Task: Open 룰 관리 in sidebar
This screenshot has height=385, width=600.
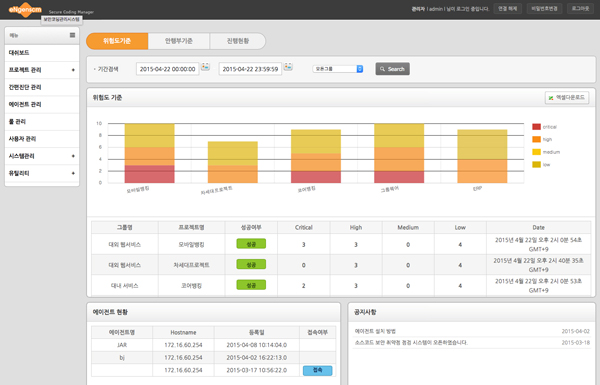Action: click(42, 122)
